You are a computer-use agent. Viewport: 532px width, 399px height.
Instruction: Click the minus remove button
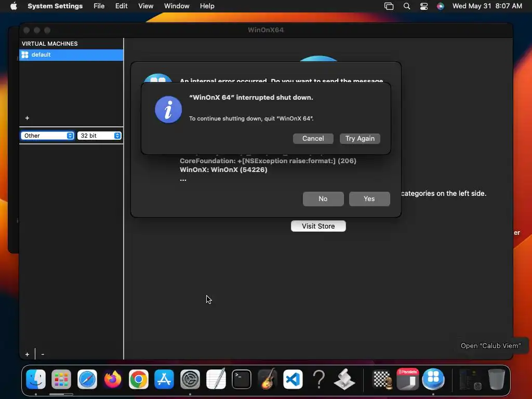click(43, 354)
